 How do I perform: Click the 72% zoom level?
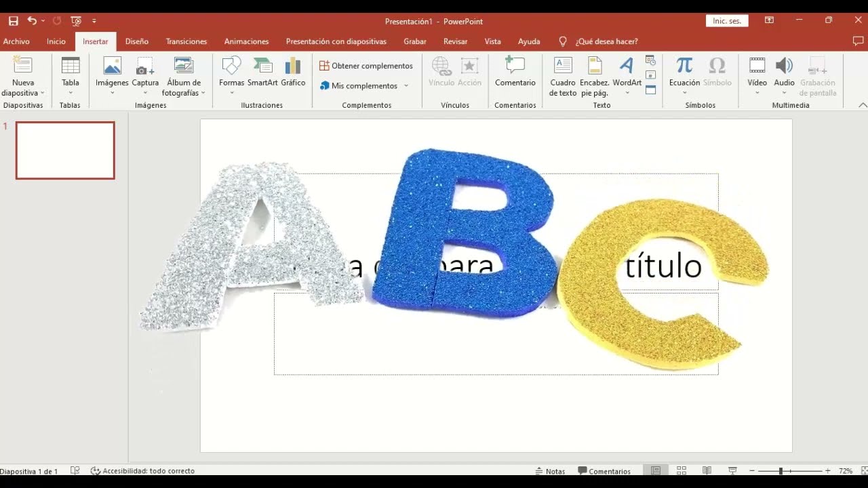[x=845, y=471]
